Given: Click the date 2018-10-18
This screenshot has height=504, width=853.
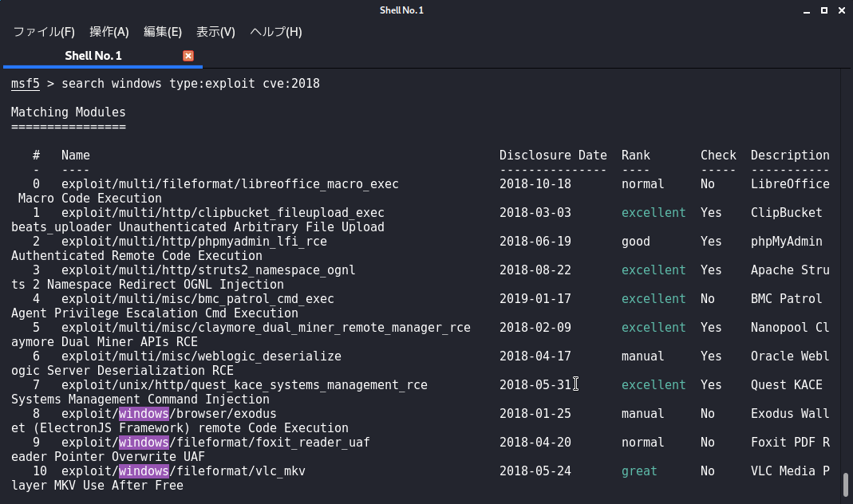Looking at the screenshot, I should point(535,184).
